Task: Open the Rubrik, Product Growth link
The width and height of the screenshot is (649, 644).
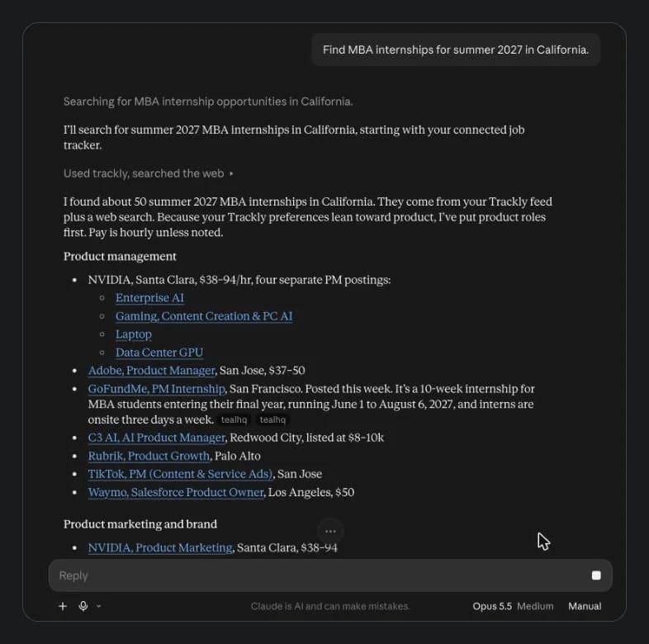Action: tap(149, 456)
